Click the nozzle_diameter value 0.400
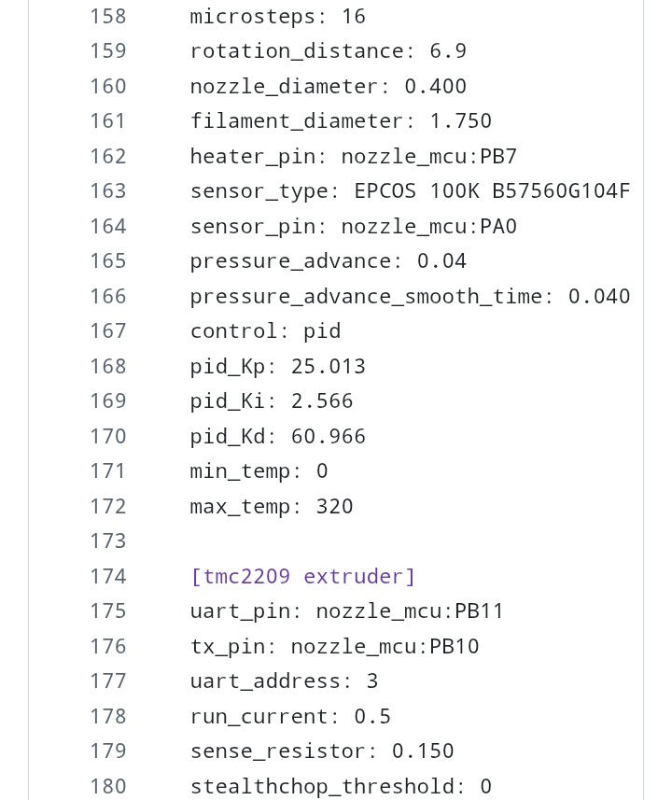Screen dimensions: 672x800 (x=435, y=86)
